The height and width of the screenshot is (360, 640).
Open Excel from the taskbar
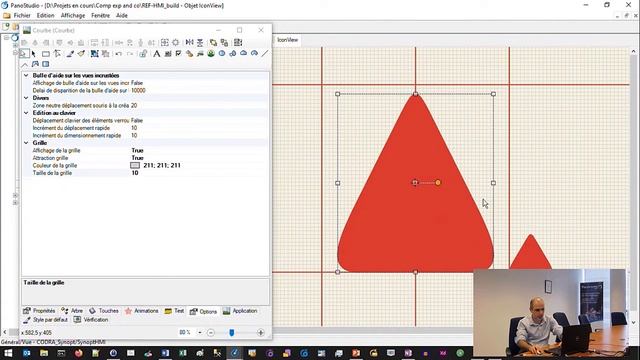coord(182,353)
